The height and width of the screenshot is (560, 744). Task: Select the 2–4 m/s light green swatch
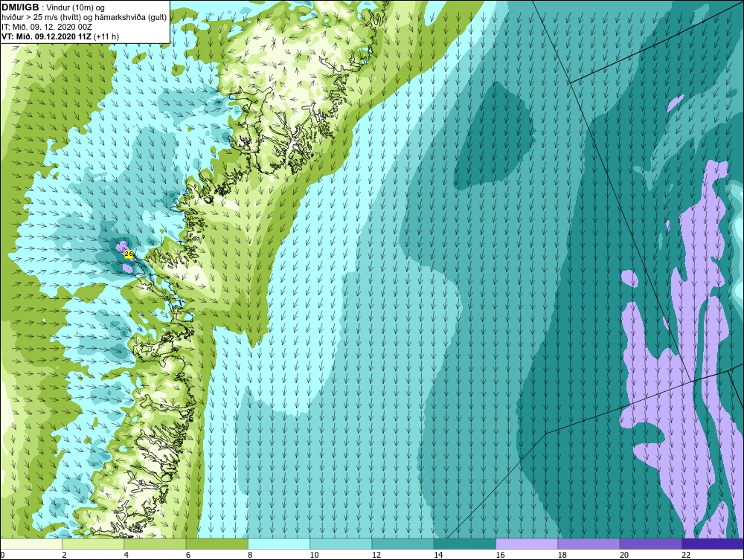point(93,544)
